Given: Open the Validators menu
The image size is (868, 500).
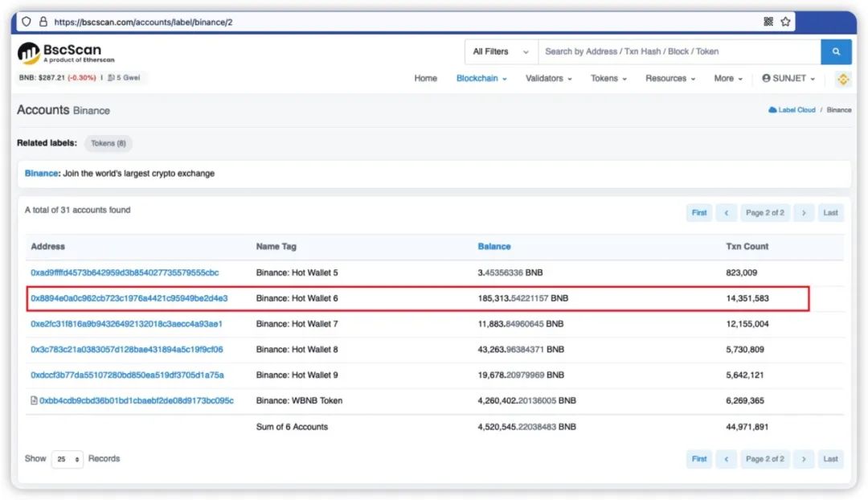Looking at the screenshot, I should pos(549,79).
